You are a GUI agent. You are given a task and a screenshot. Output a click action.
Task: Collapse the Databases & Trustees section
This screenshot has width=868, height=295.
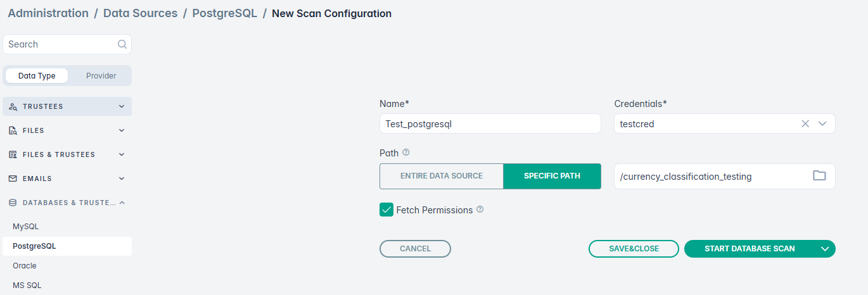click(x=122, y=203)
